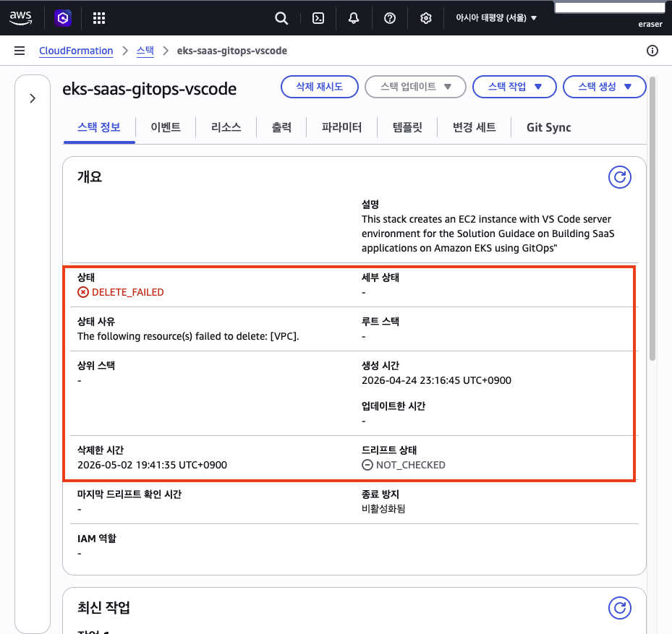
Task: Open the help question mark icon
Action: pyautogui.click(x=390, y=18)
